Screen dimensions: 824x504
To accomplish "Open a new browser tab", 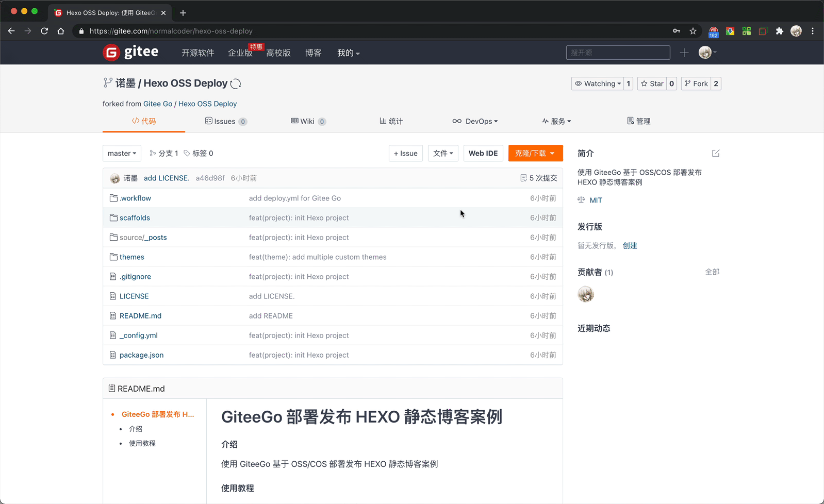I will pos(183,13).
